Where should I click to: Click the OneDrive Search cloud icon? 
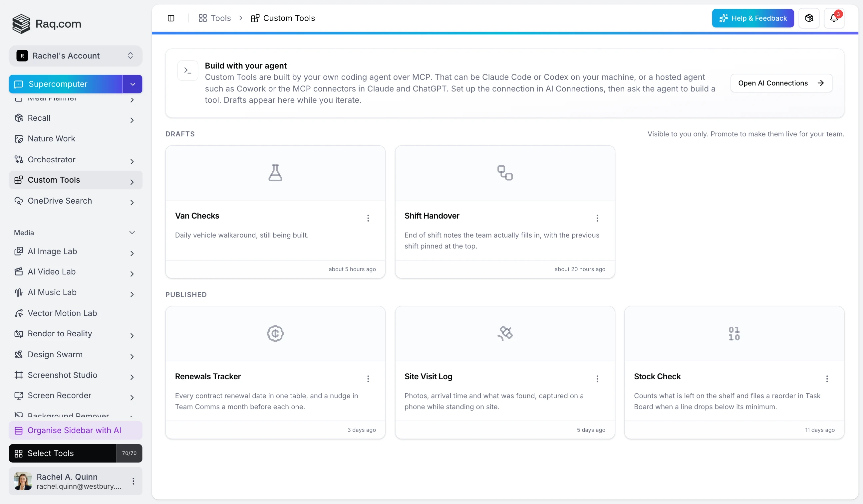[x=19, y=201]
